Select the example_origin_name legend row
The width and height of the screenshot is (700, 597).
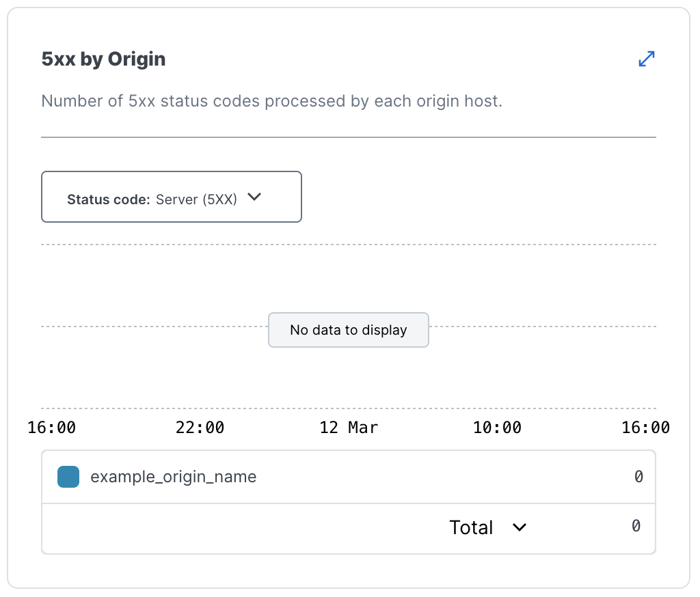tap(174, 477)
